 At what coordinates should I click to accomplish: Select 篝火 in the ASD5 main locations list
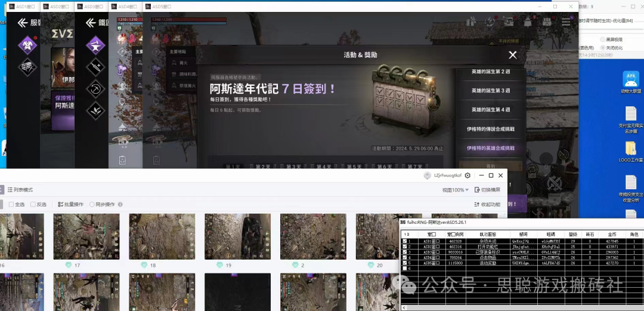coord(182,63)
